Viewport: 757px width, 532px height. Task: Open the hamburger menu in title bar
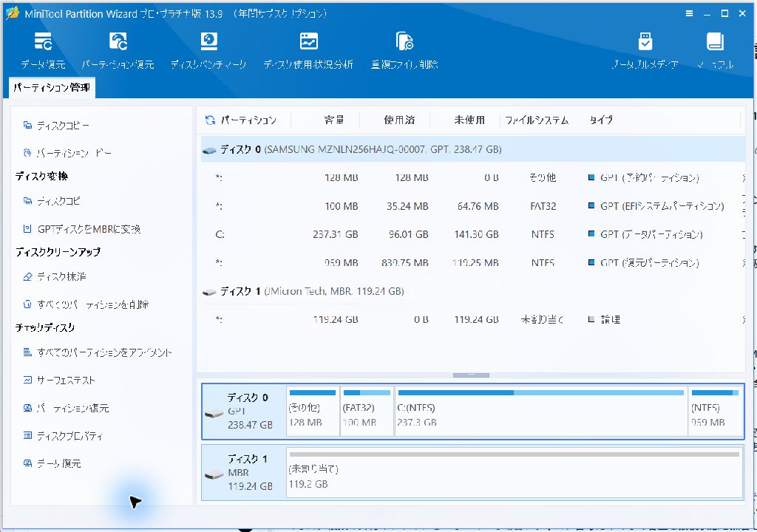pos(690,13)
